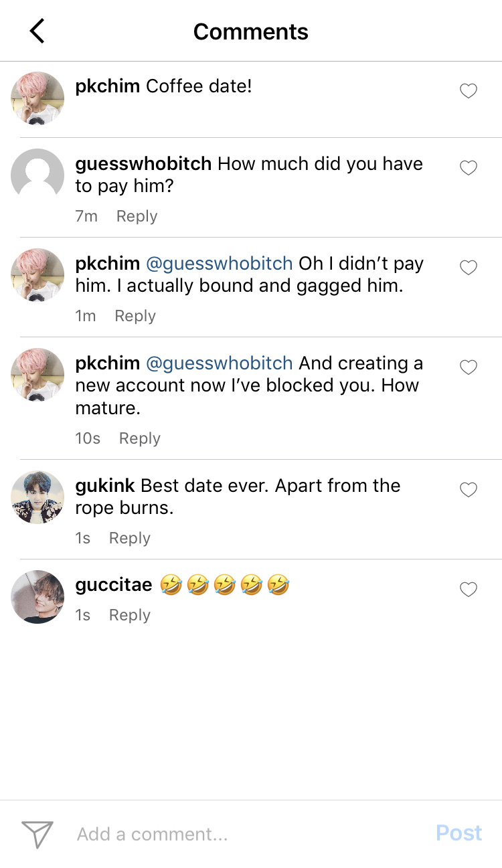Screen dimensions: 502x868
Task: Open guesswhobitch's default gray avatar
Action: coord(37,175)
